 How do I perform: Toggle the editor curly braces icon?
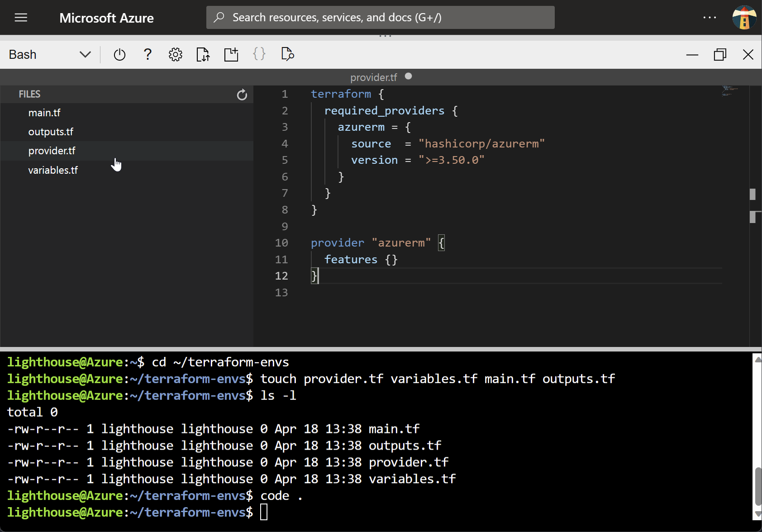tap(259, 54)
